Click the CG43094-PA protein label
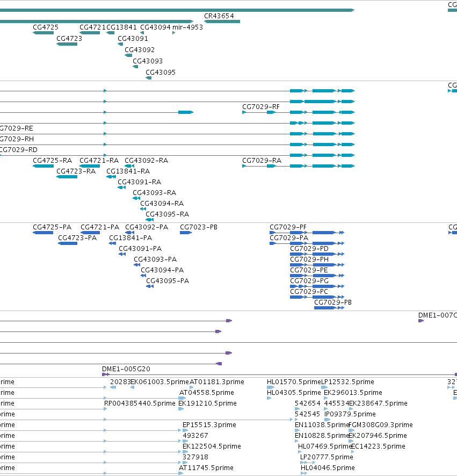 coord(162,270)
